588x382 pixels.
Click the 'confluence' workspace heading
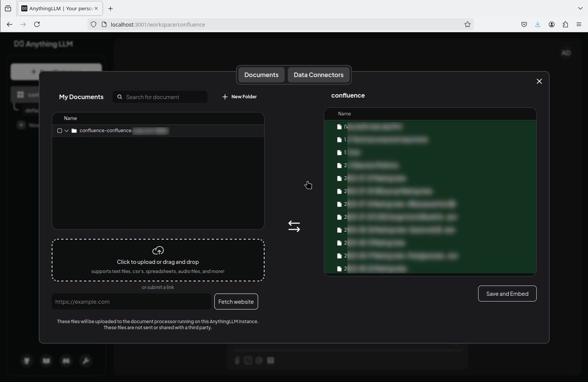348,96
